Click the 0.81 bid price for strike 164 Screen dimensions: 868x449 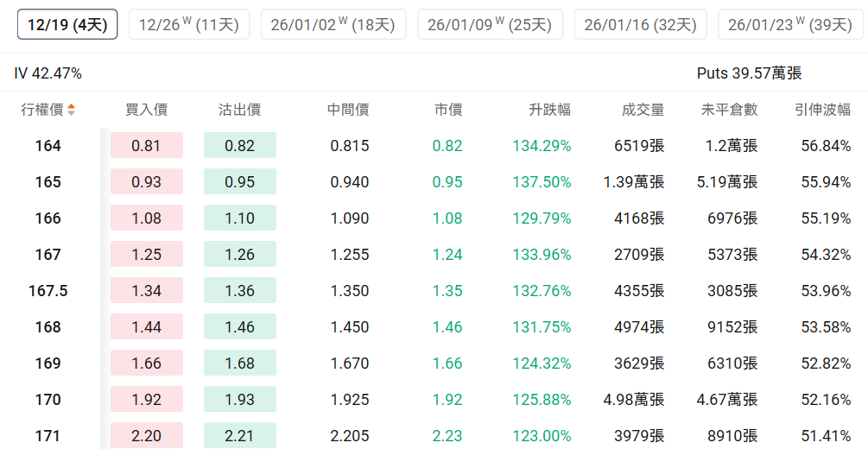[146, 146]
